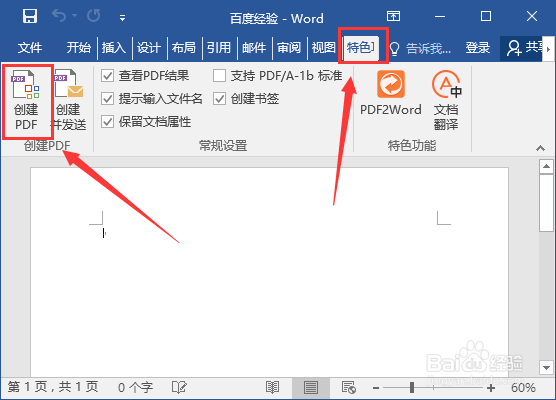Switch to the 邮件 tab

(254, 48)
